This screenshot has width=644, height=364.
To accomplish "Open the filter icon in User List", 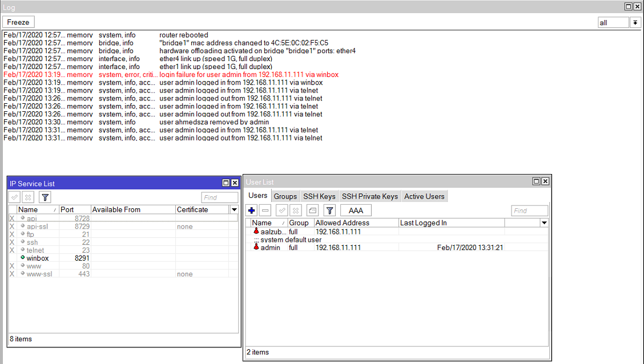I will (x=329, y=210).
